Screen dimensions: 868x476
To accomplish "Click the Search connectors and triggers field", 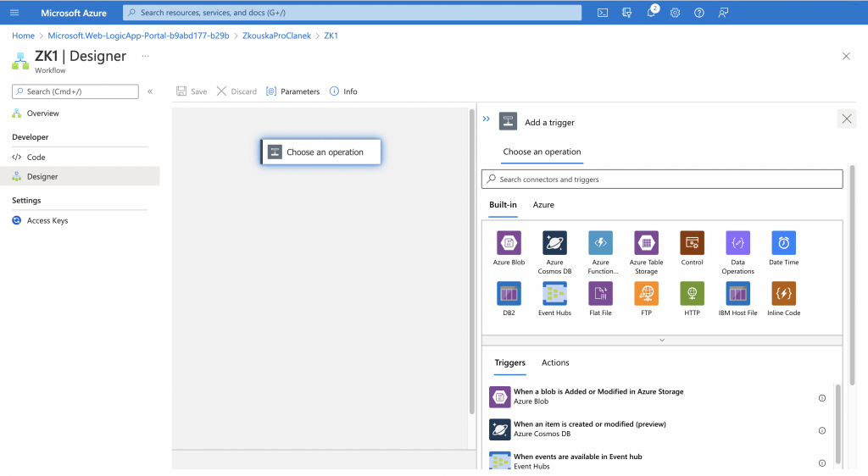I will point(662,180).
